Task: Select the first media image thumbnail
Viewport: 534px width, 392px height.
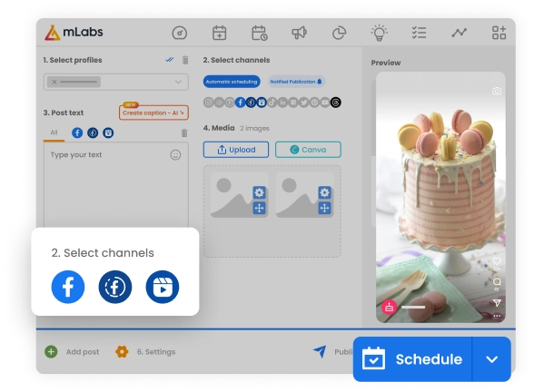Action: (x=240, y=195)
